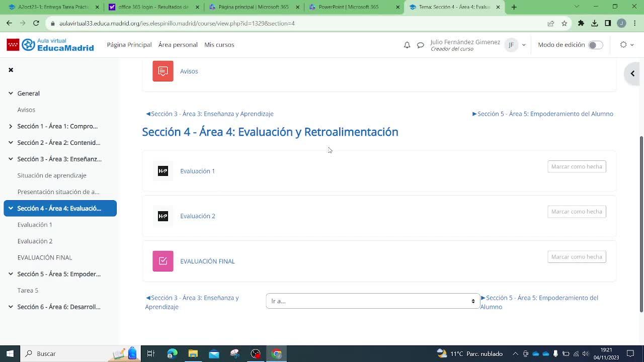The image size is (644, 362).
Task: Open Mis cursos menu item
Action: click(x=219, y=45)
